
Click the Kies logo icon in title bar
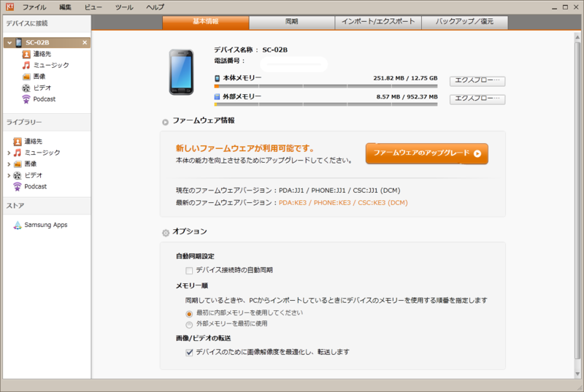(x=9, y=7)
